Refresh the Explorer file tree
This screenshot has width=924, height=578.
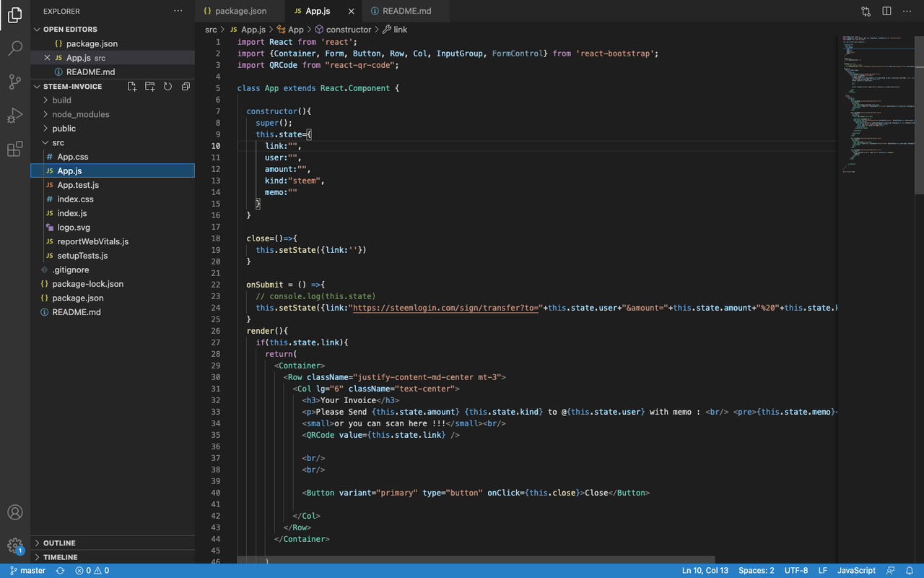point(167,86)
